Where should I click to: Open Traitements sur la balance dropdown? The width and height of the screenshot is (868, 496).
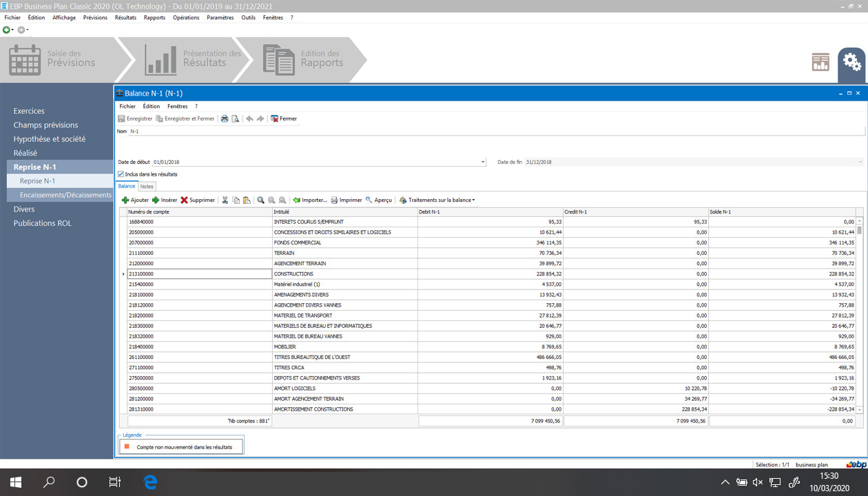(x=437, y=200)
